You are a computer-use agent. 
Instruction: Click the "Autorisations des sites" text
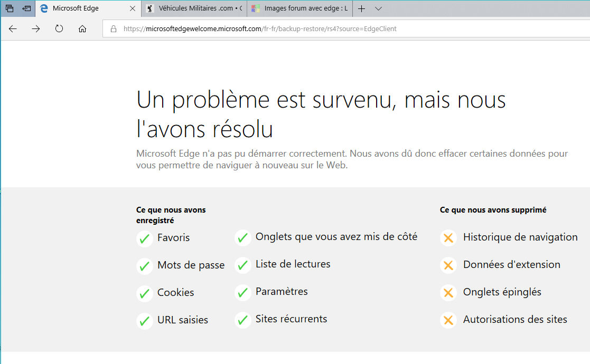[x=515, y=319]
